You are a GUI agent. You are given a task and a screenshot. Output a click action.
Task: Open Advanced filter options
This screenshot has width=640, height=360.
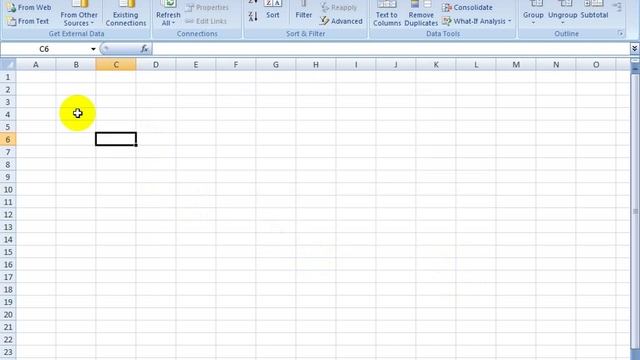click(x=341, y=21)
